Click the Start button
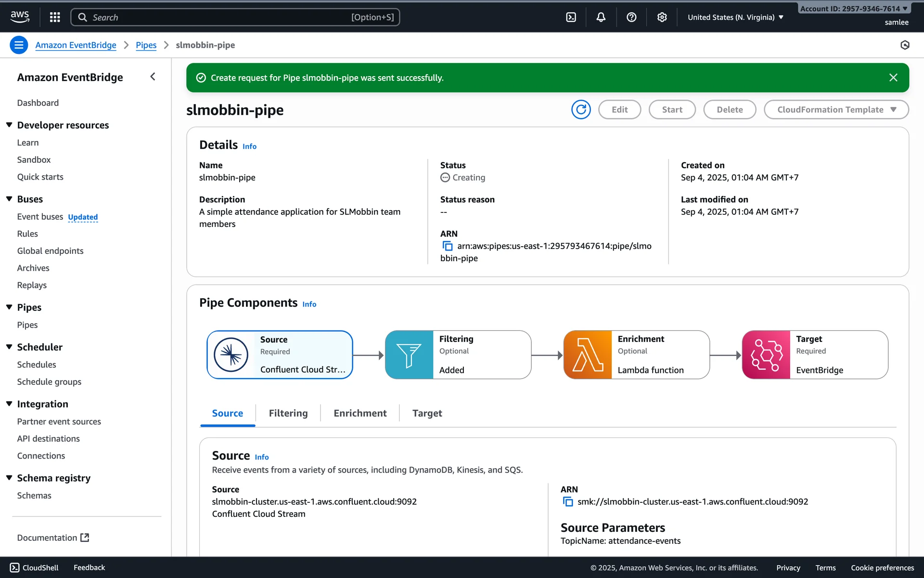The image size is (924, 578). [672, 110]
